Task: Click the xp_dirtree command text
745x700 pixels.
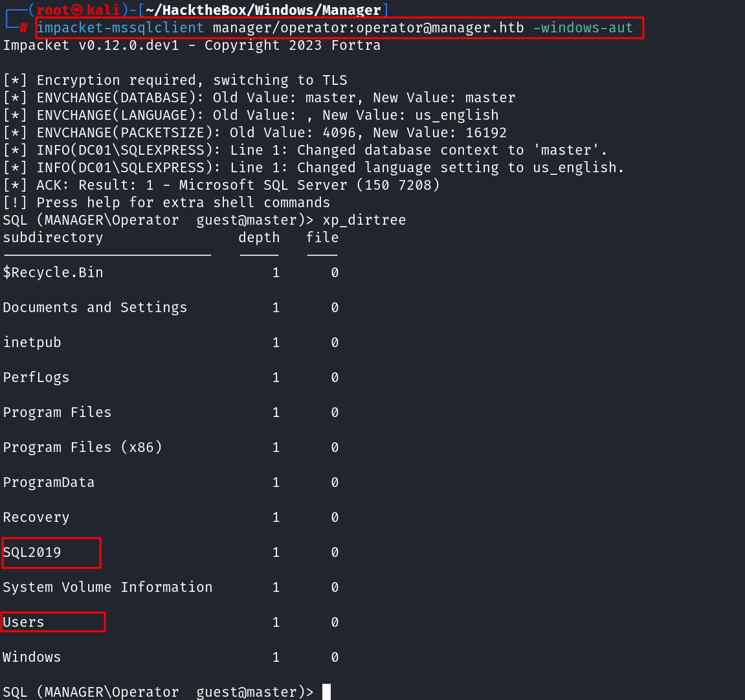Action: [364, 220]
